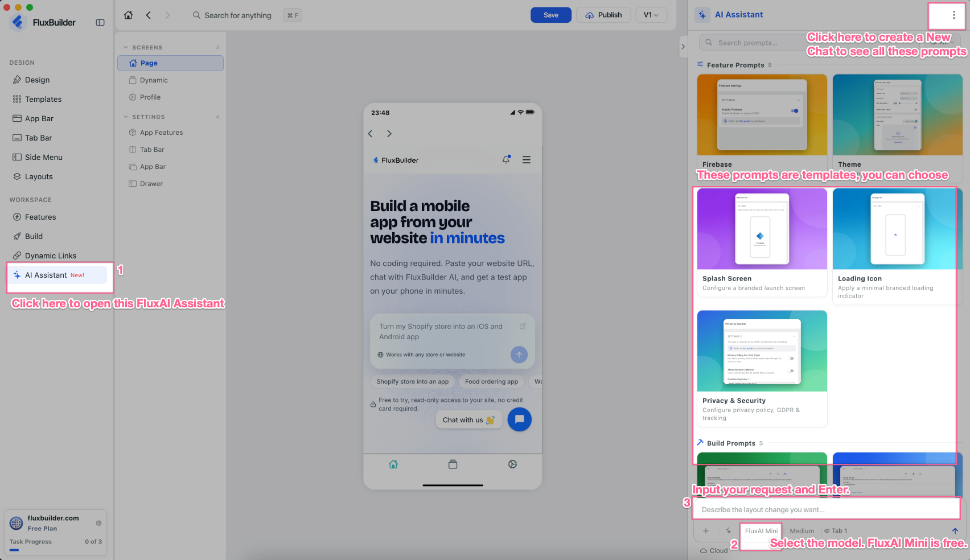Click the Cloud status icon at panel bottom
This screenshot has height=560, width=970.
point(704,551)
